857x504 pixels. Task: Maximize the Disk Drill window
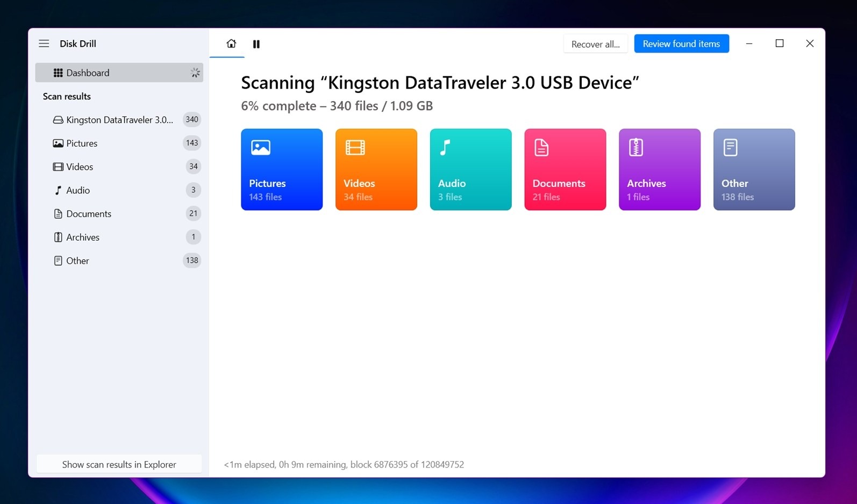(780, 44)
